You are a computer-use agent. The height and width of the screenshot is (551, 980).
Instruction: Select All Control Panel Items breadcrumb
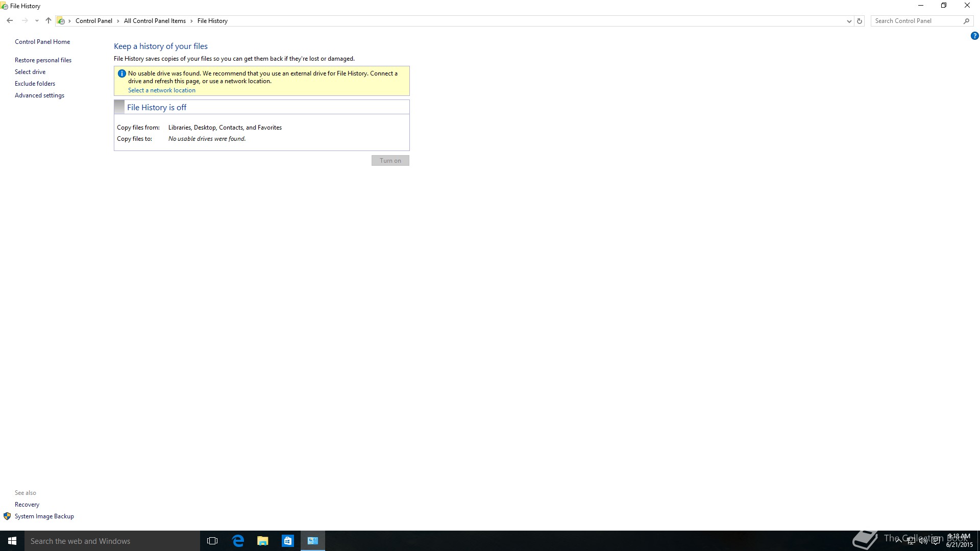coord(155,21)
